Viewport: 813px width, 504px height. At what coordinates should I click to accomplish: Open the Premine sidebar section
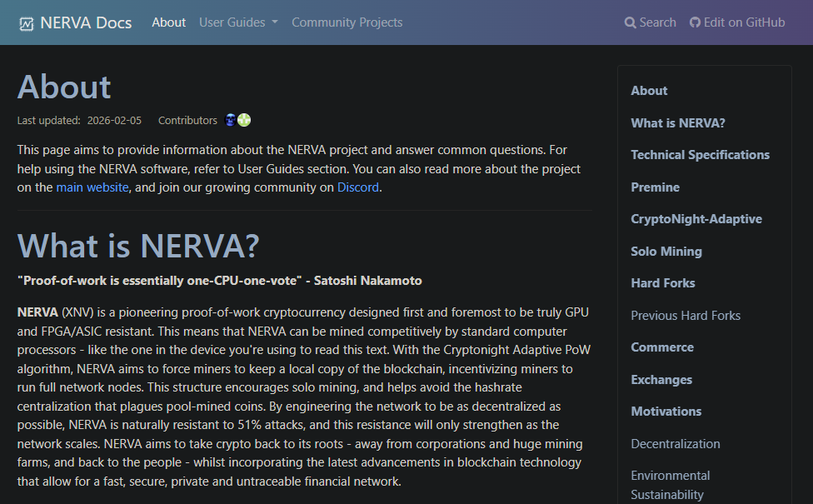click(x=655, y=187)
